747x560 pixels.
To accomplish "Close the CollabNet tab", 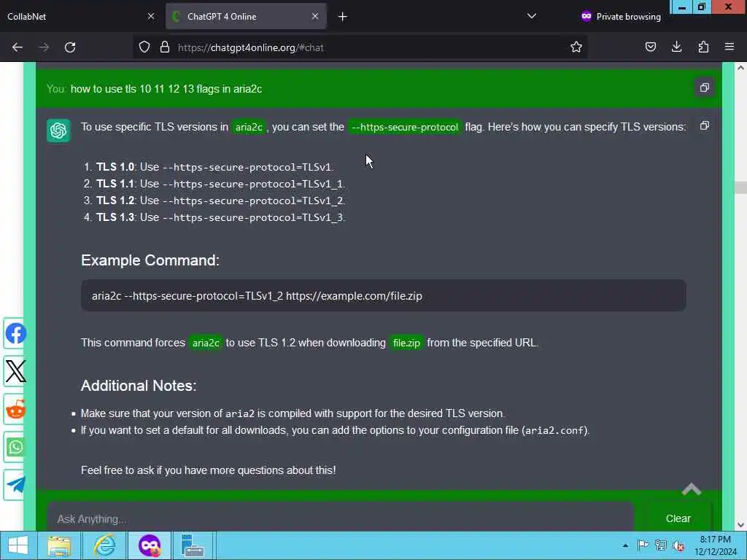I will [151, 16].
